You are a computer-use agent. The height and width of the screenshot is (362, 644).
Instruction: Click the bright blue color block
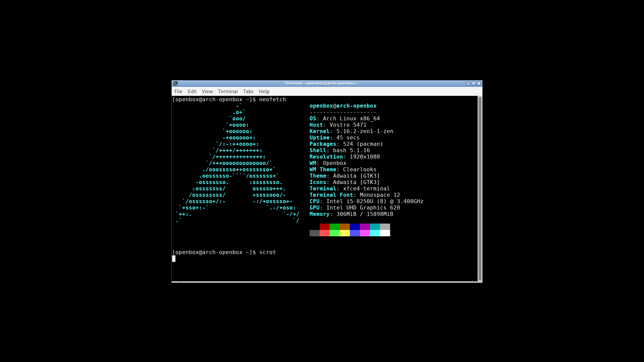(x=355, y=233)
